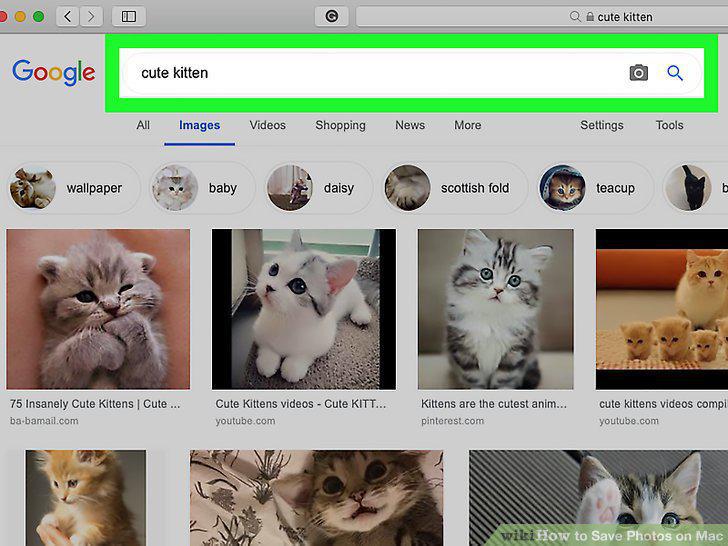This screenshot has width=728, height=546.
Task: Open the Settings menu
Action: pyautogui.click(x=602, y=125)
